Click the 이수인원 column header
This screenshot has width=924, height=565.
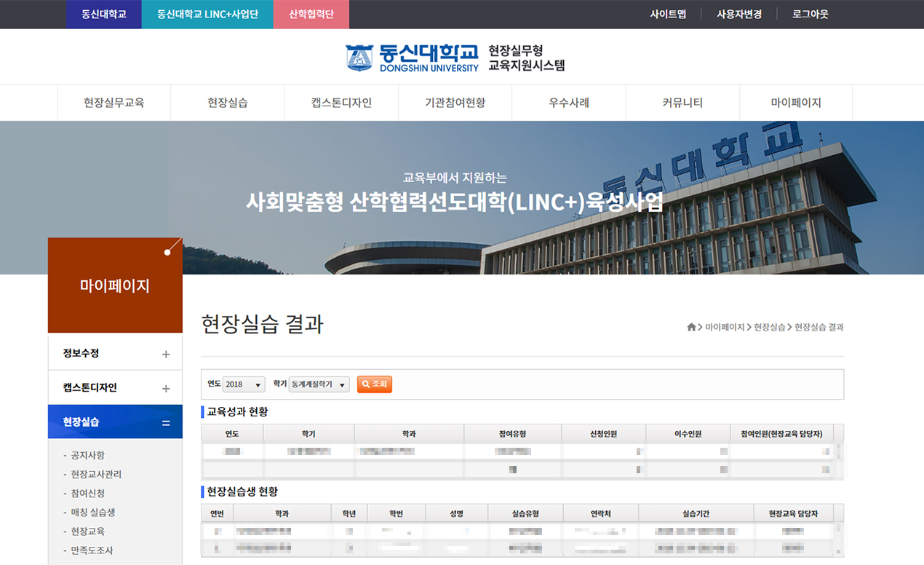(x=688, y=434)
